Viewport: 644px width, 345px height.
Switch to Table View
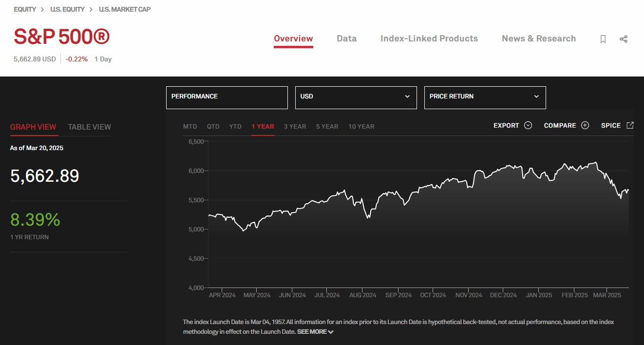(90, 127)
